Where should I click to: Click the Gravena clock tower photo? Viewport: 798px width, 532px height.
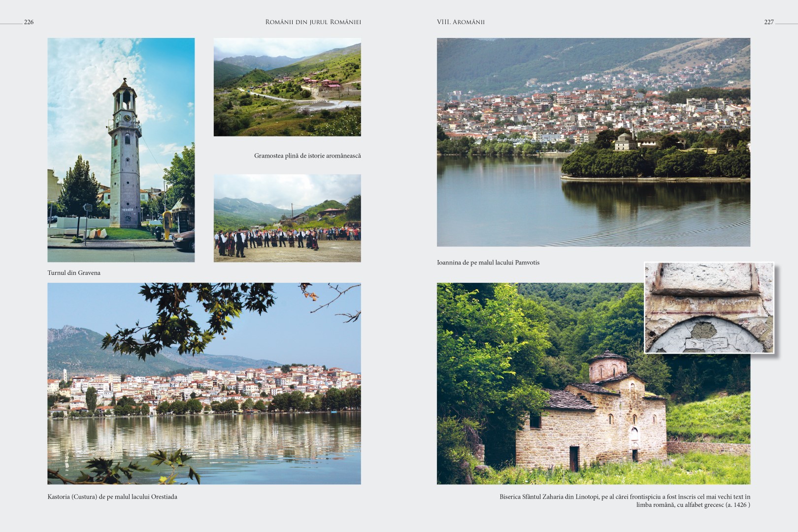point(121,150)
